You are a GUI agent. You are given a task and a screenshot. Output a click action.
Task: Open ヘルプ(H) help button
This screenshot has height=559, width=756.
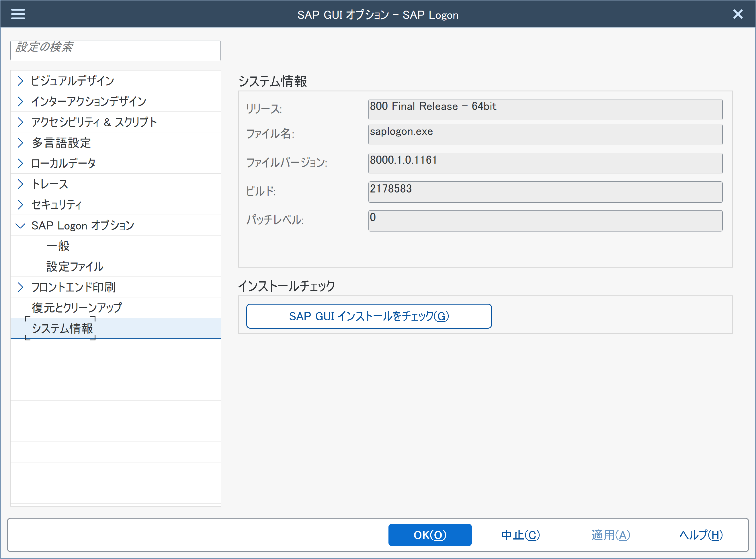coord(701,535)
